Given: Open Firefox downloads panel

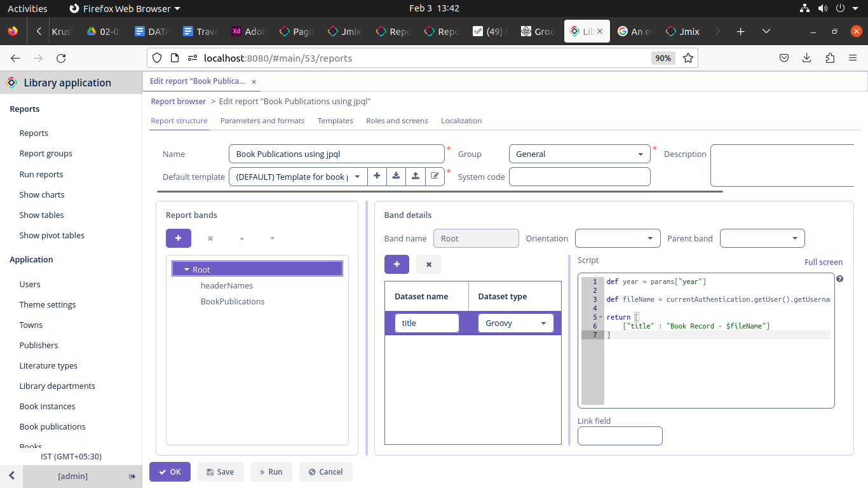Looking at the screenshot, I should coord(807,58).
